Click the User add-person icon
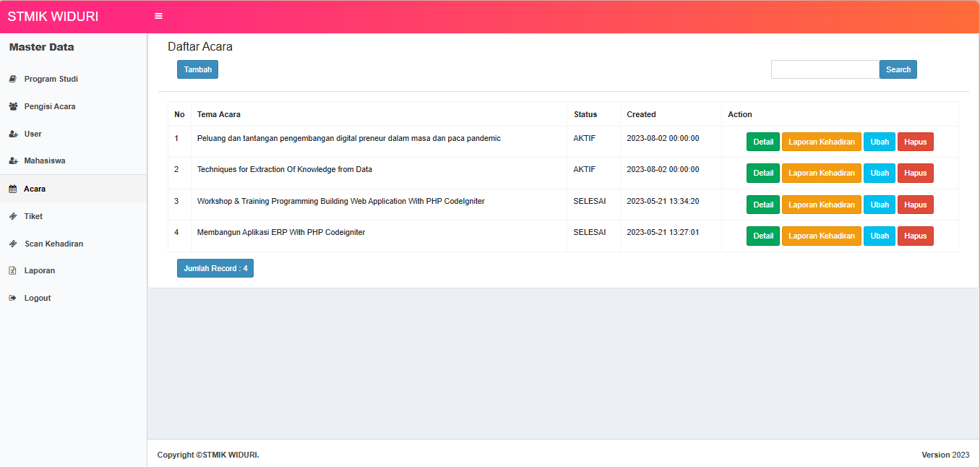980x467 pixels. pyautogui.click(x=13, y=134)
